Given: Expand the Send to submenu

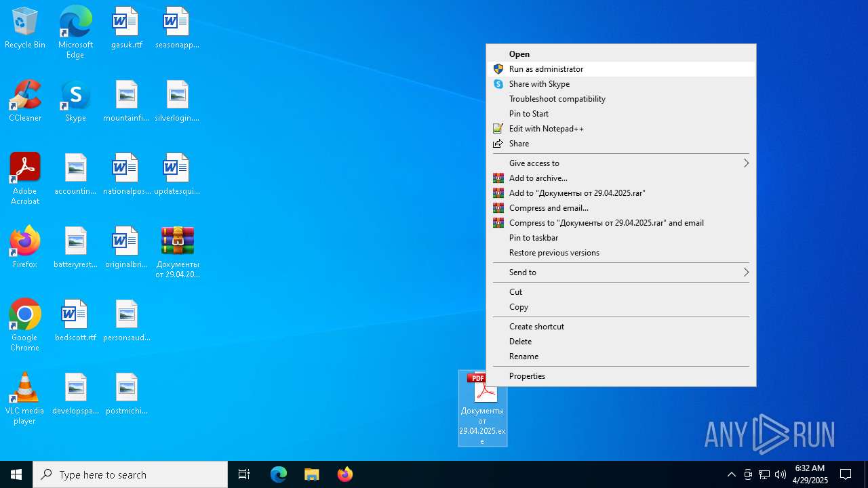Looking at the screenshot, I should point(620,272).
